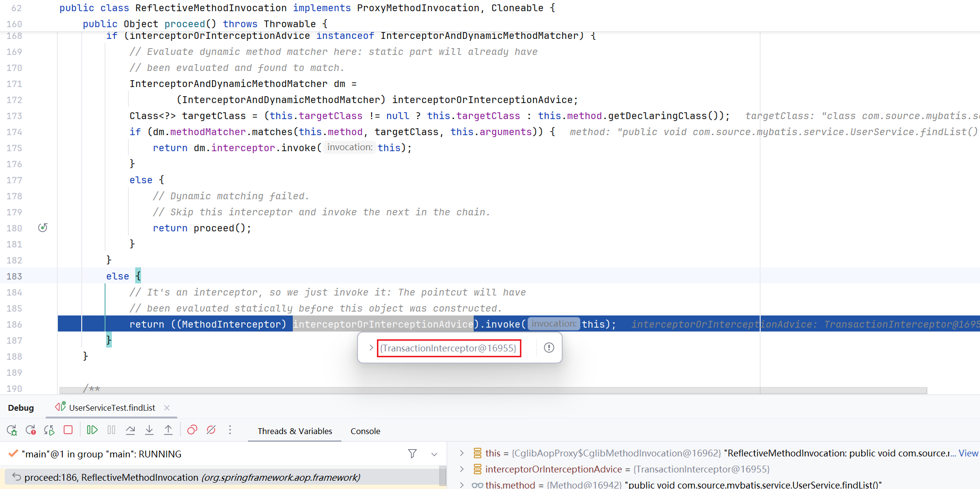Click the 'this' variable list icon
Image resolution: width=980 pixels, height=489 pixels.
click(x=478, y=453)
